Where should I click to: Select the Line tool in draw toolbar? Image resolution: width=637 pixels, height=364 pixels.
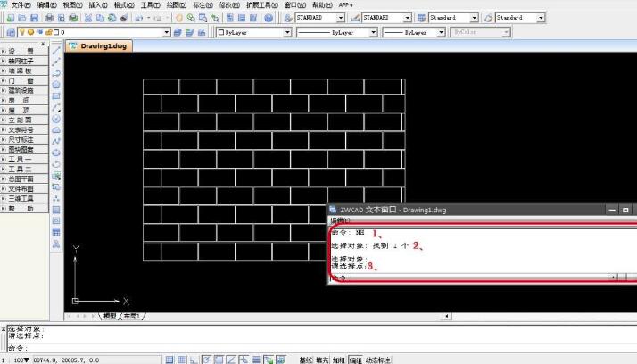click(56, 50)
